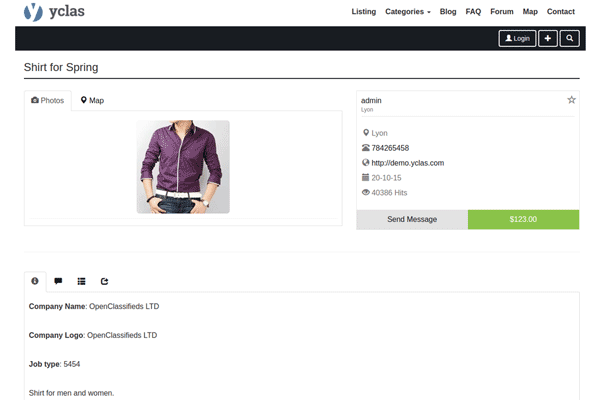
Task: Switch to the Map tab
Action: [92, 101]
